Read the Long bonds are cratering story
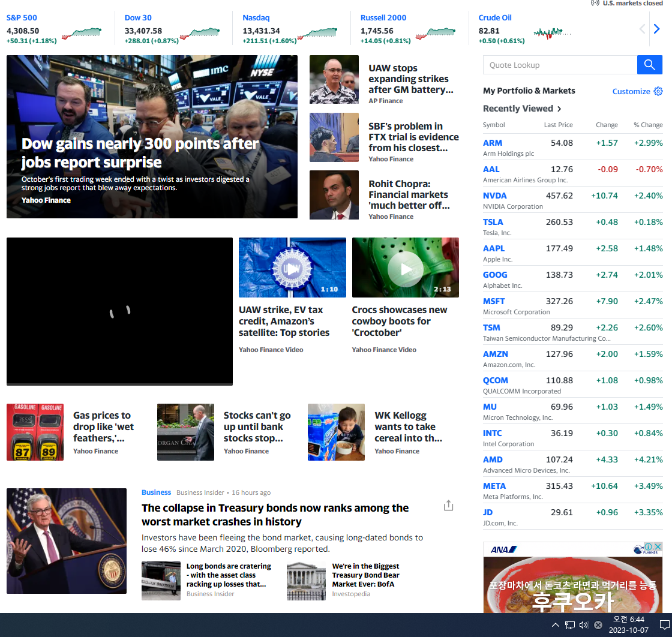 point(229,575)
